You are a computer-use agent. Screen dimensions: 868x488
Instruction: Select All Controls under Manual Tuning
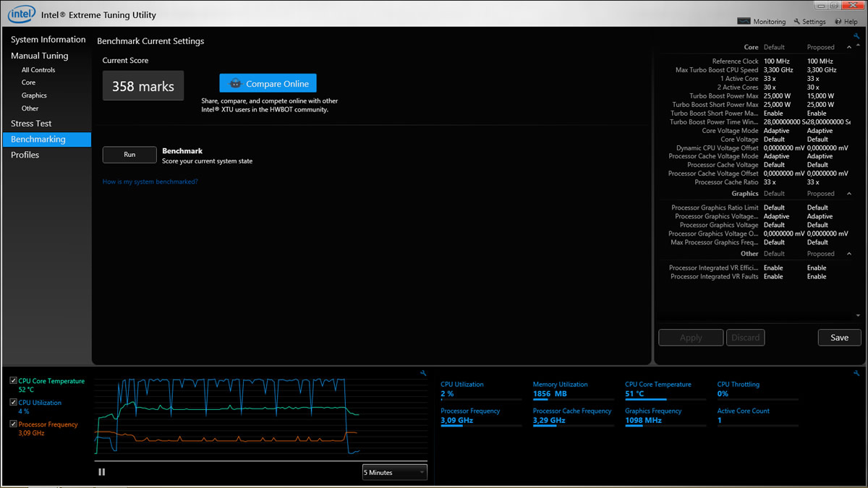coord(38,70)
